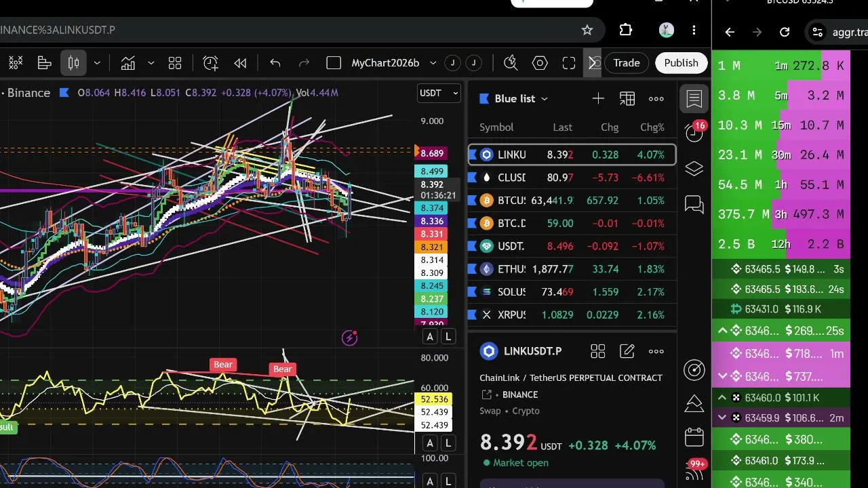Screen dimensions: 868x488
Task: Click the Trade button
Action: [x=627, y=63]
